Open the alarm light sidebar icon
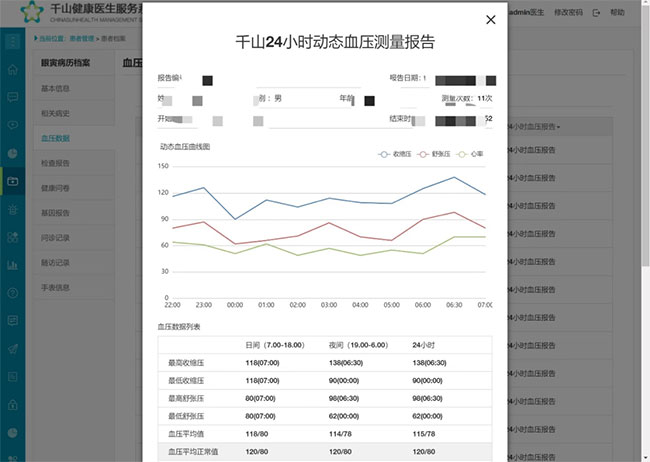 (x=12, y=209)
